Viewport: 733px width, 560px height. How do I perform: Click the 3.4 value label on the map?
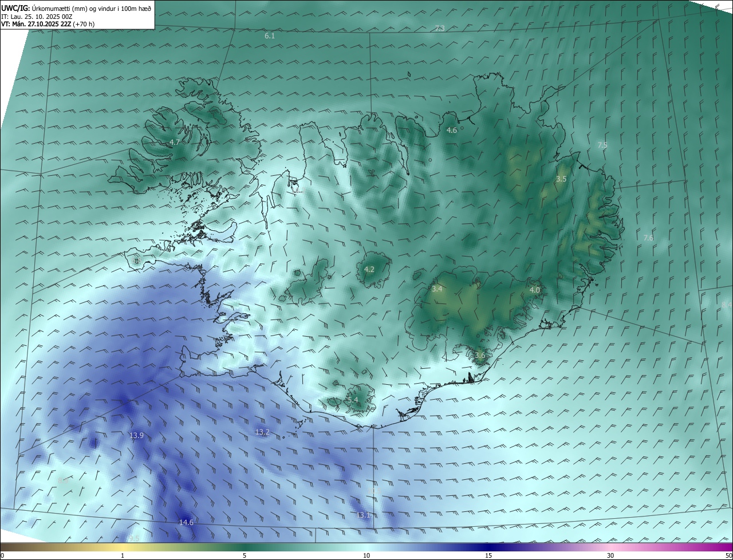pos(437,289)
